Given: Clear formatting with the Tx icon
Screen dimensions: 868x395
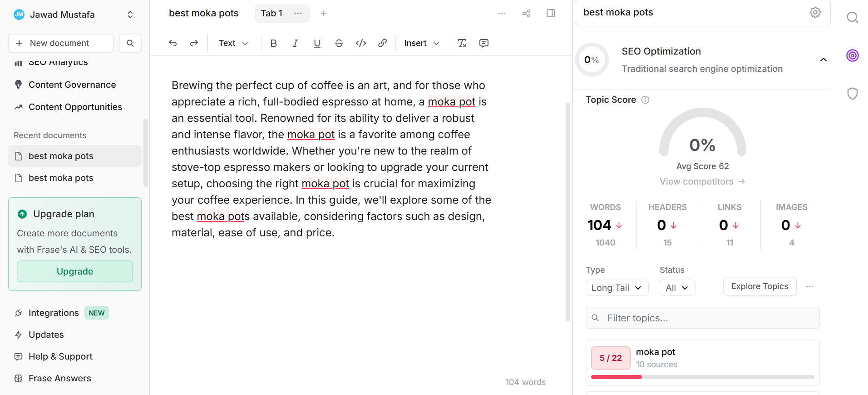Looking at the screenshot, I should tap(462, 43).
